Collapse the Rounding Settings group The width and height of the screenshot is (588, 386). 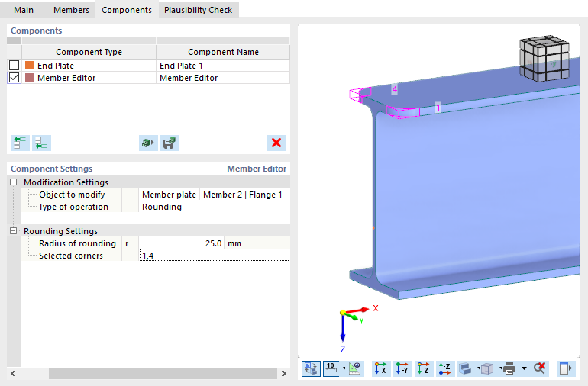point(14,231)
